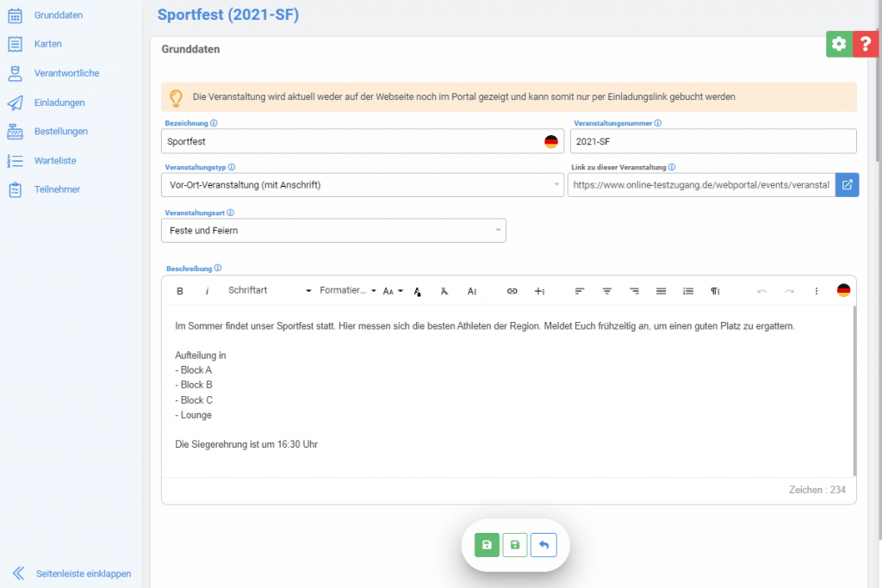Click German flag in Bezeichnung field
This screenshot has height=588, width=882.
coord(551,141)
